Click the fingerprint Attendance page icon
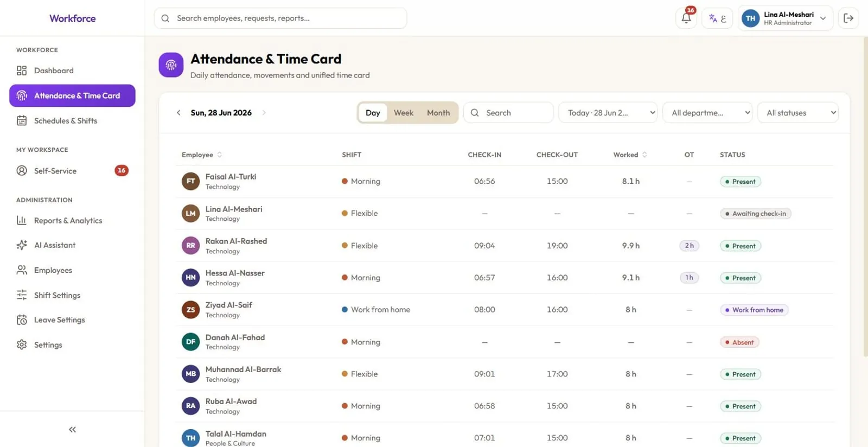 pos(171,65)
